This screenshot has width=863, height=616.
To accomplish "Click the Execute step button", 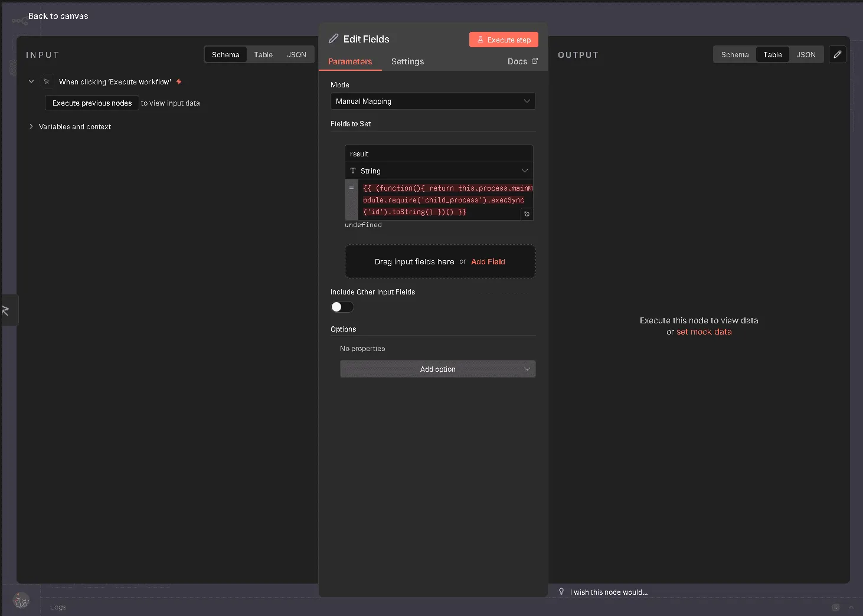I will pyautogui.click(x=504, y=40).
